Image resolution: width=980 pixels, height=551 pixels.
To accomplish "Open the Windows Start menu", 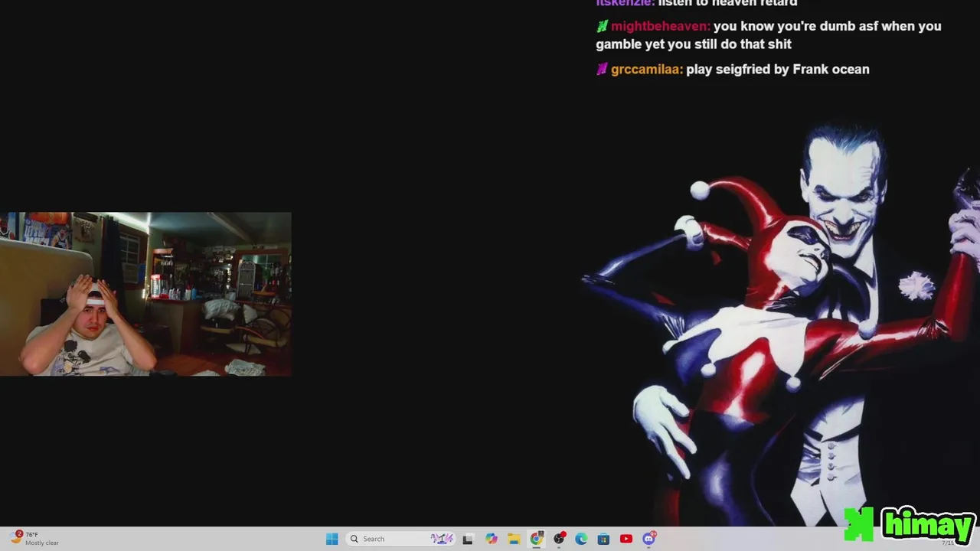I will click(x=332, y=539).
